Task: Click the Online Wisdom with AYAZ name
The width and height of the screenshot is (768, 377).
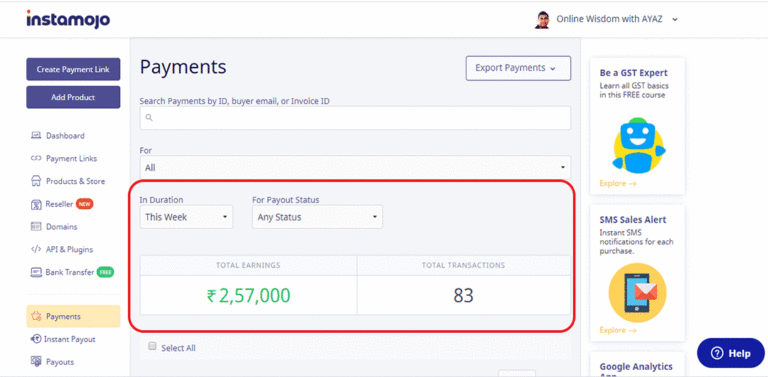Action: click(x=610, y=19)
